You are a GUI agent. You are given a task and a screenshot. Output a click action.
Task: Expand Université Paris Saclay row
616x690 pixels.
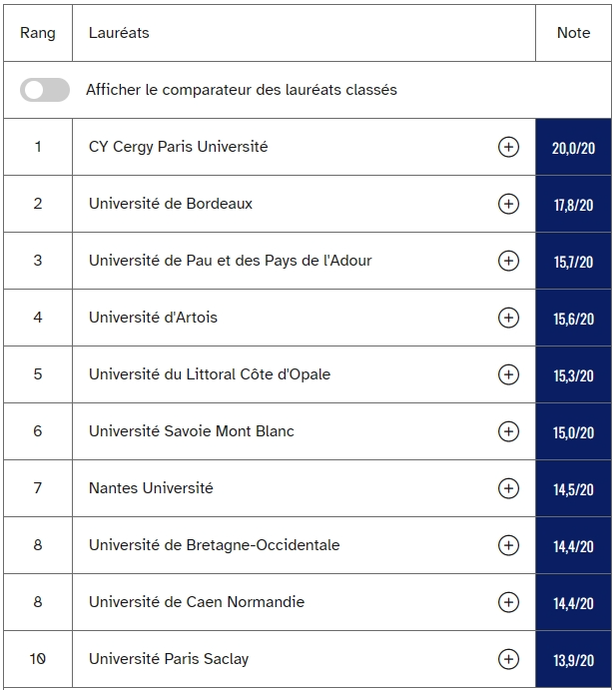(508, 659)
